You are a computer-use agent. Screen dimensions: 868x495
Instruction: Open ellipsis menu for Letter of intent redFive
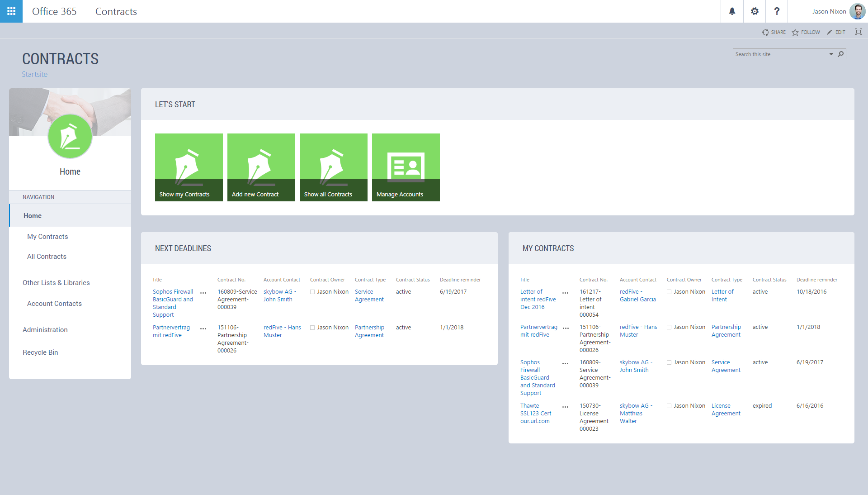pos(566,293)
